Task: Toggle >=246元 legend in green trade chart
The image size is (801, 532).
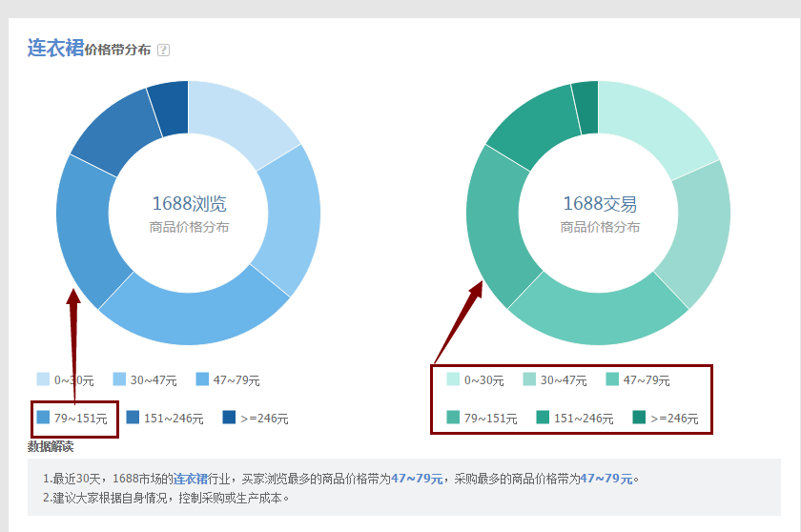Action: pyautogui.click(x=665, y=418)
